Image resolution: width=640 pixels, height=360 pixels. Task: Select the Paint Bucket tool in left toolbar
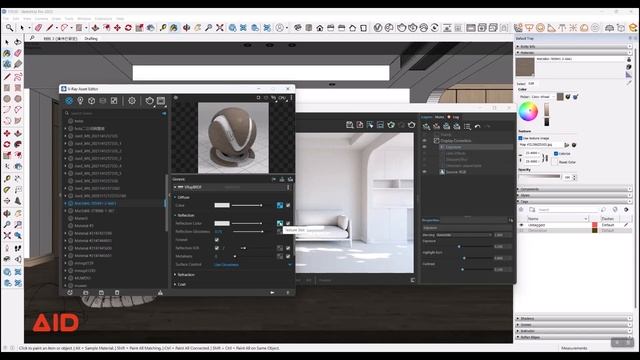point(7,53)
